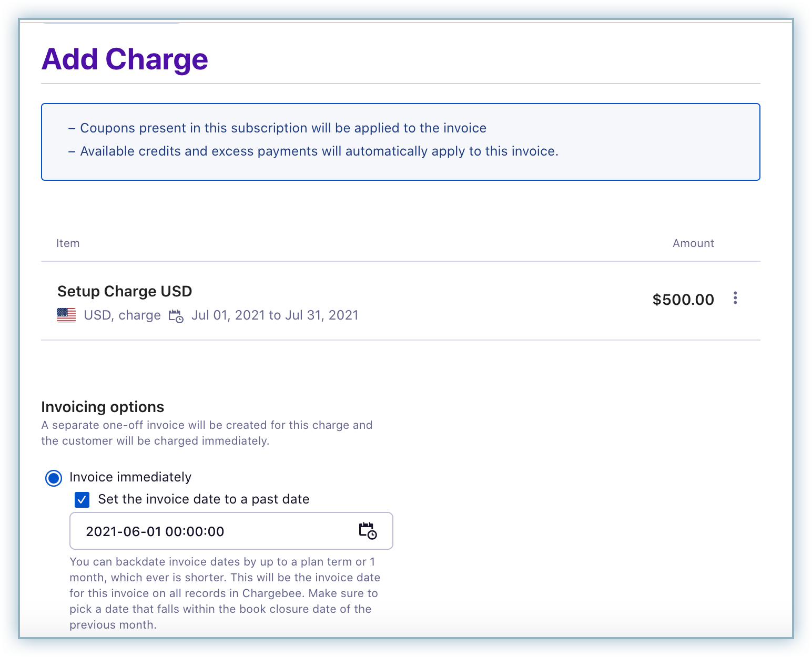Image resolution: width=812 pixels, height=657 pixels.
Task: Click the calendar-clock icon beside Jul 01, 2021
Action: (176, 316)
